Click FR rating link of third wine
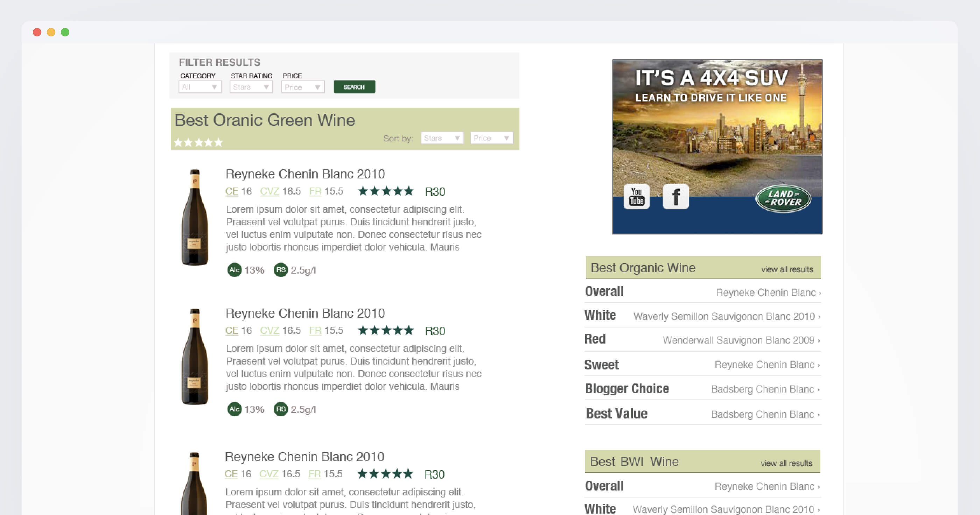 (314, 474)
